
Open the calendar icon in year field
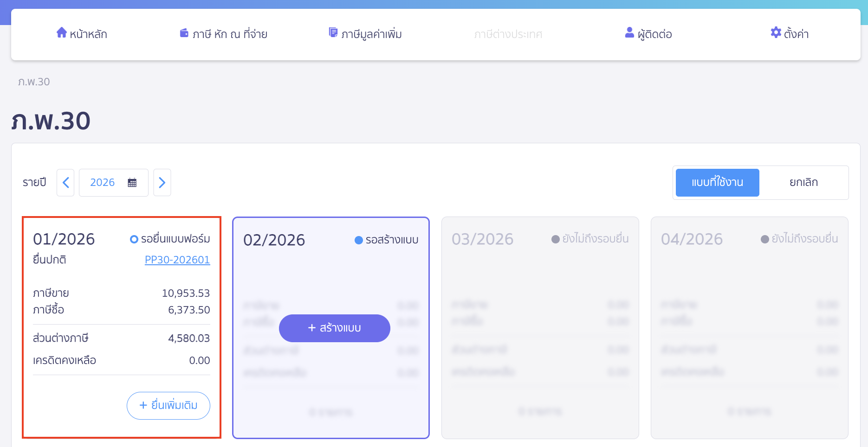tap(132, 183)
